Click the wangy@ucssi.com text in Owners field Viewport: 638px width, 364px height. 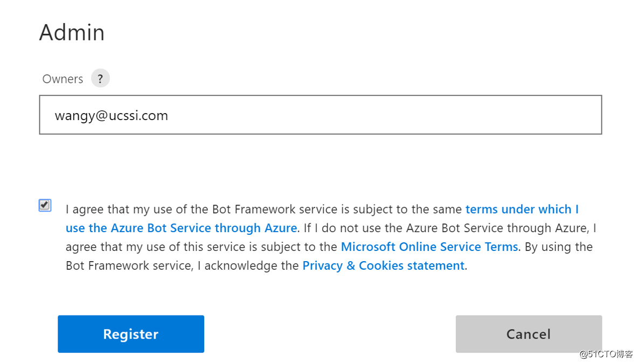112,115
